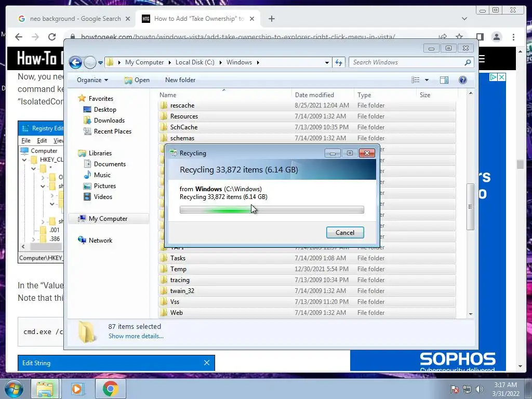Screen dimensions: 532x399
Task: Open Recent Places in the navigation pane
Action: pos(112,131)
